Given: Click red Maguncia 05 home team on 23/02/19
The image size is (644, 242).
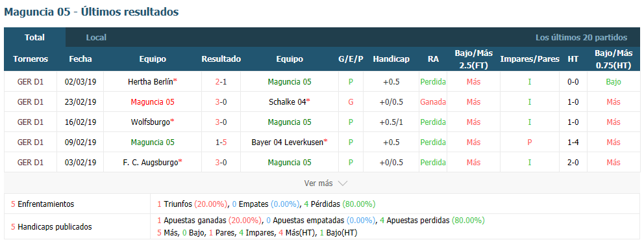Looking at the screenshot, I should (153, 102).
